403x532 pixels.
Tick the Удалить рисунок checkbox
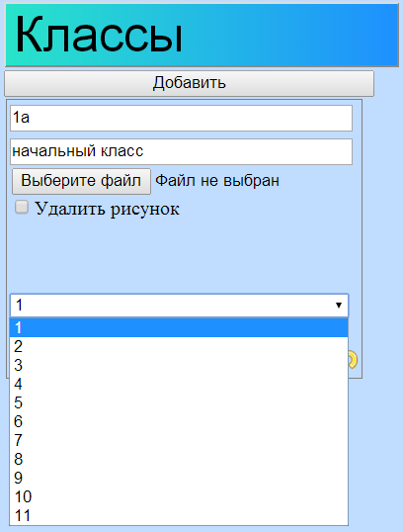[x=22, y=207]
